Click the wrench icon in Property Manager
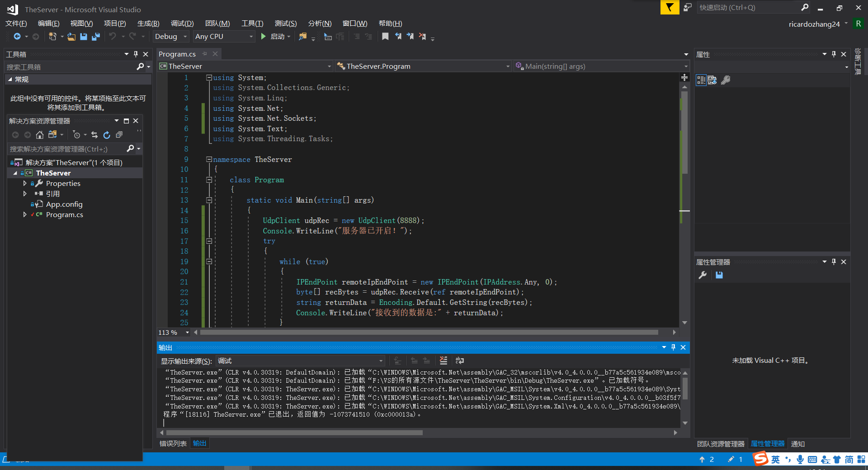Screen dimensions: 868x470 (x=703, y=275)
